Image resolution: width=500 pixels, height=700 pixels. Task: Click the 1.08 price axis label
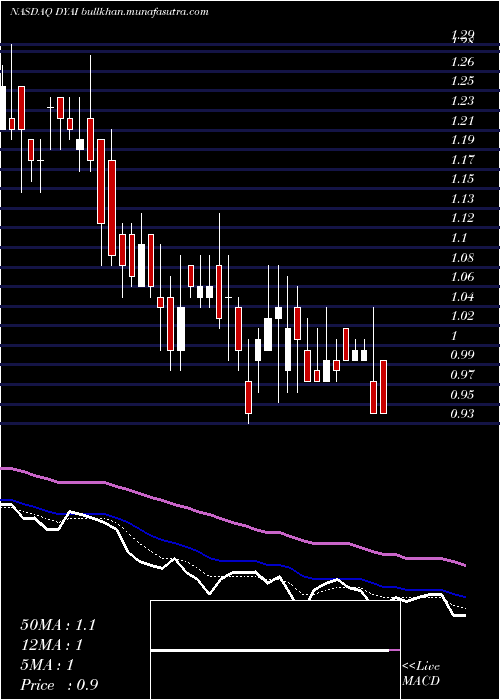[462, 257]
